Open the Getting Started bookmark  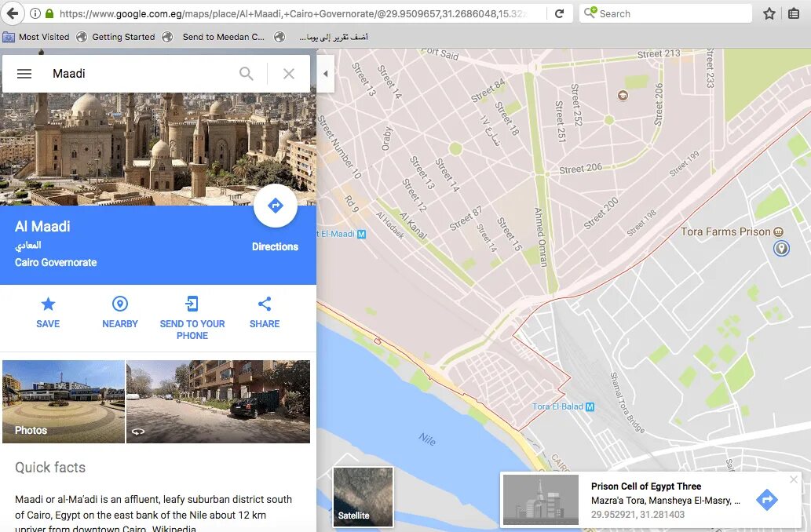116,37
